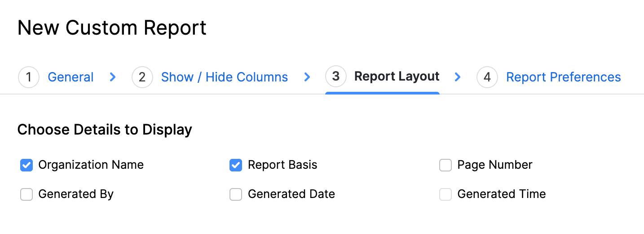The width and height of the screenshot is (644, 234).
Task: Enable the Page Number checkbox
Action: (445, 165)
